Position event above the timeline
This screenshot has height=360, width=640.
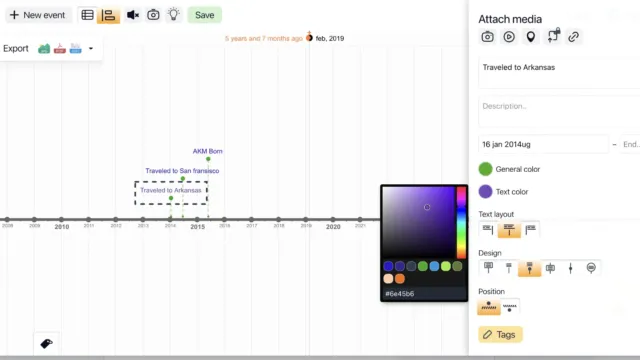tap(489, 307)
